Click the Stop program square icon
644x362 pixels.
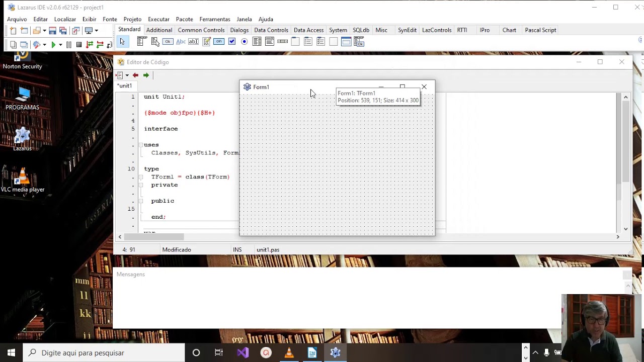(79, 45)
